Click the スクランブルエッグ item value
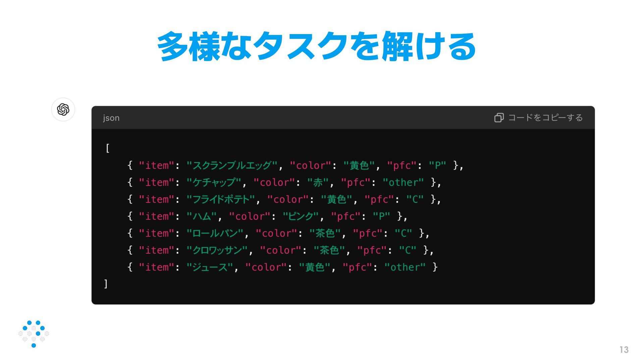 click(x=232, y=166)
